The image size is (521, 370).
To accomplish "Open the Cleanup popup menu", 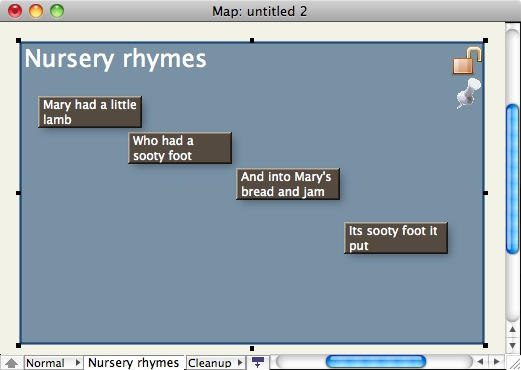I will pos(216,363).
